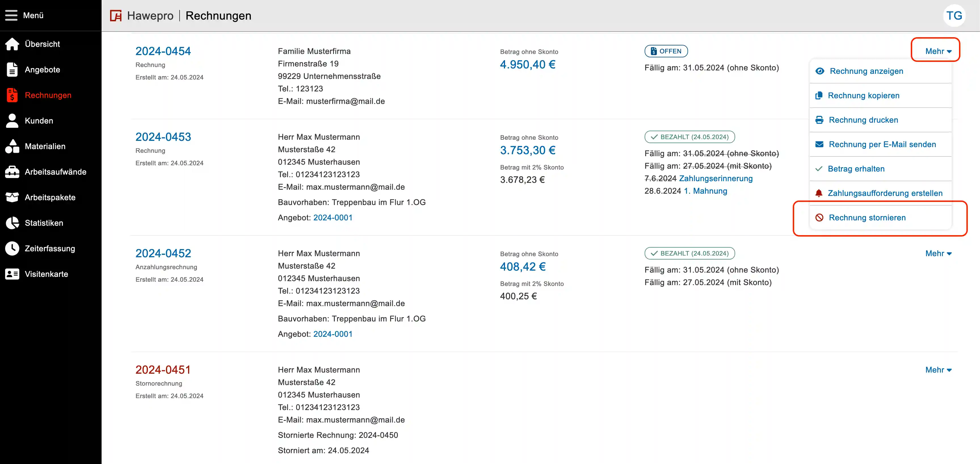Click BEZAHLT badge of invoice 2024-0452
The width and height of the screenshot is (980, 464).
coord(689,253)
